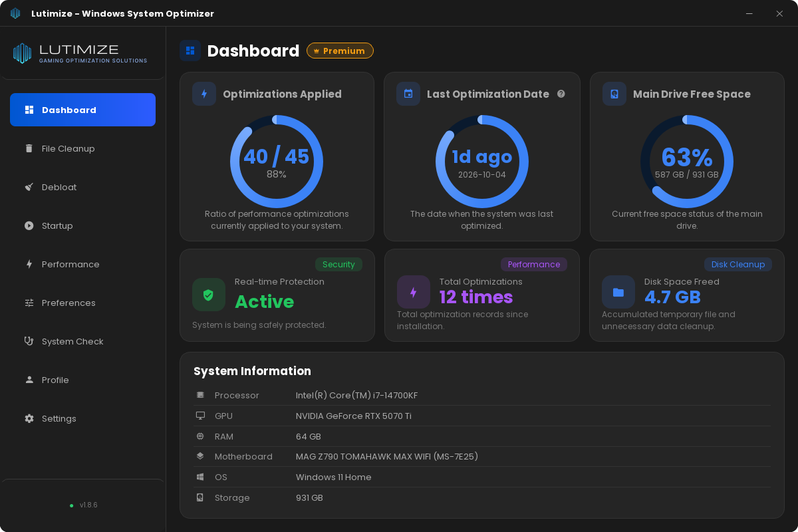Go to File Cleanup section
798x532 pixels.
click(82, 148)
